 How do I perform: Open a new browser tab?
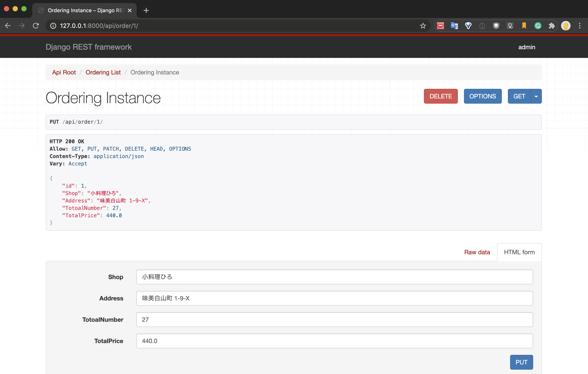point(146,10)
